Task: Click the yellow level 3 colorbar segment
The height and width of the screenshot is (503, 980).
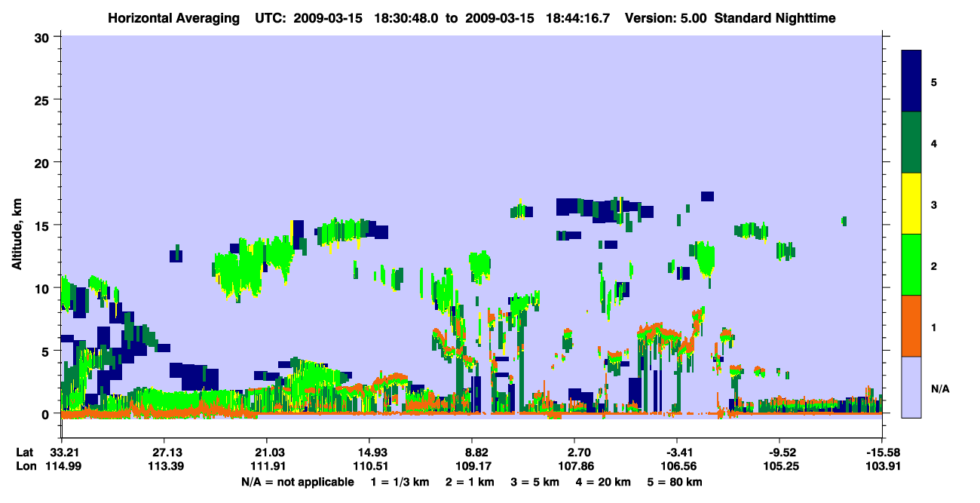Action: tap(911, 204)
